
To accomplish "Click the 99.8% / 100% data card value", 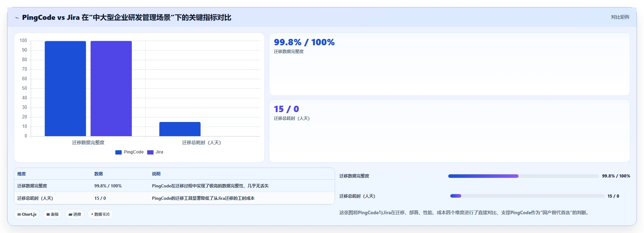I will point(304,42).
